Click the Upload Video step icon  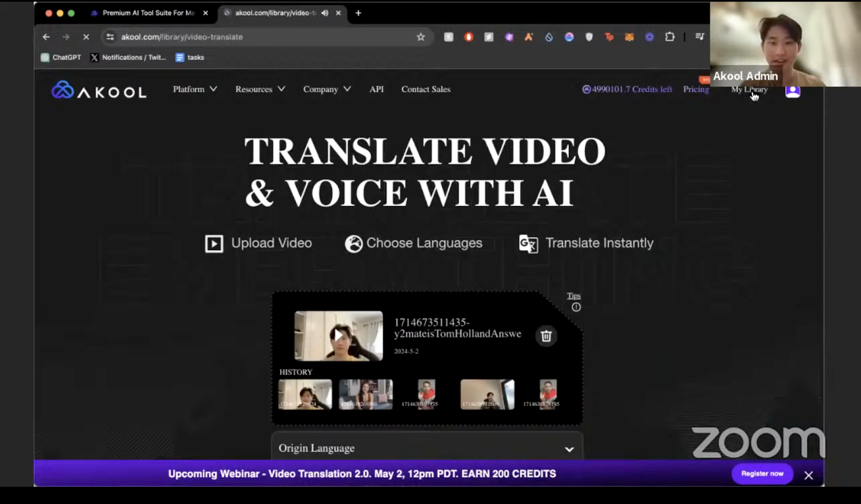pos(214,244)
